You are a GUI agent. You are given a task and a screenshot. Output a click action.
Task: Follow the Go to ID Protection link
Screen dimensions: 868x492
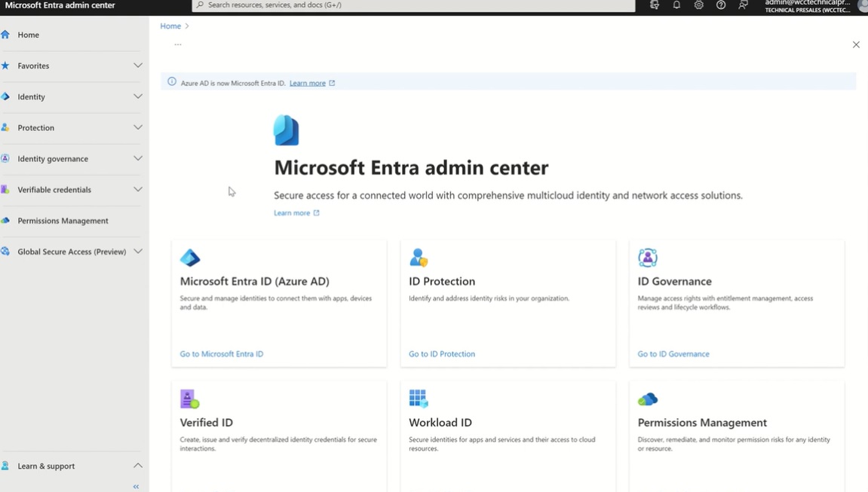point(441,354)
